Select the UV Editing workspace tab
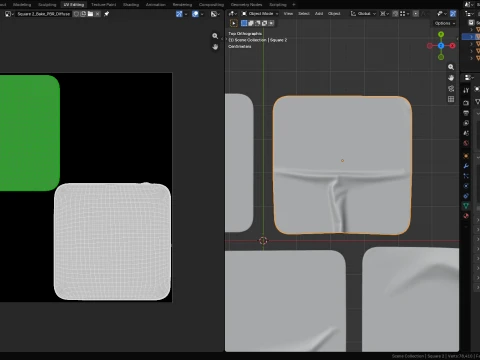The width and height of the screenshot is (480, 360). pos(74,5)
